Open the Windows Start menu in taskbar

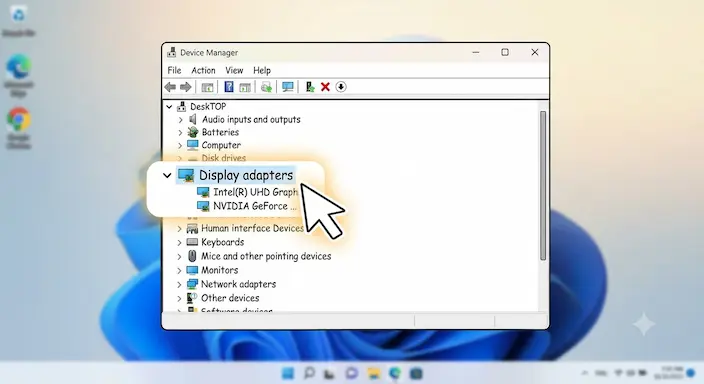pos(288,373)
